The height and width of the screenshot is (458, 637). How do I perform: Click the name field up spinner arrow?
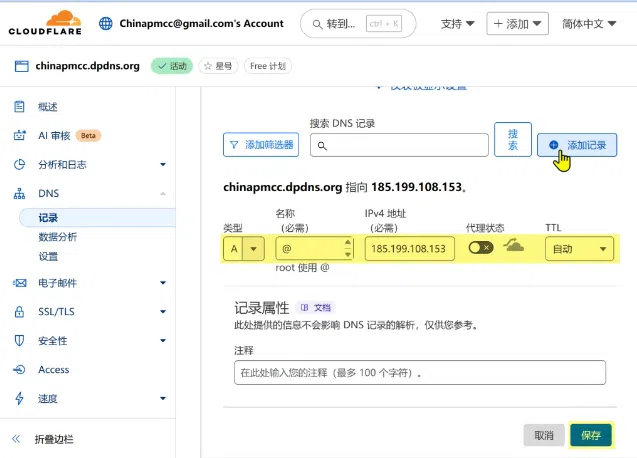tap(348, 242)
